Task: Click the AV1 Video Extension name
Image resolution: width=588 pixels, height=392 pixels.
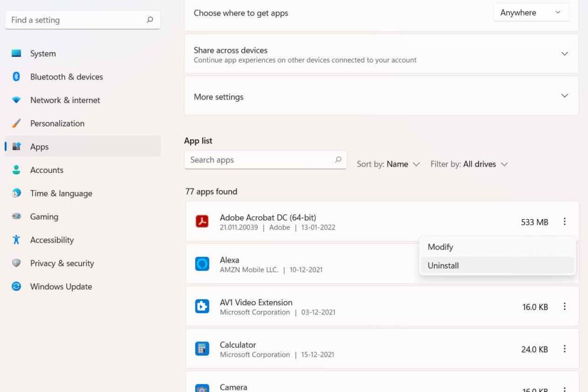Action: click(256, 302)
